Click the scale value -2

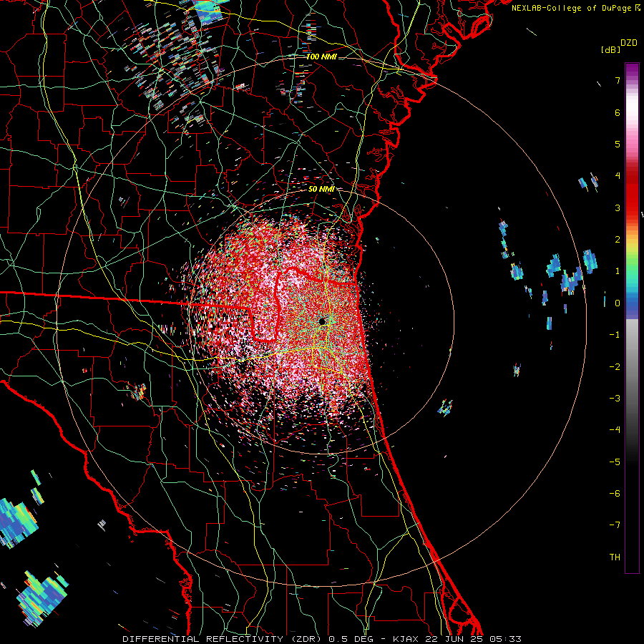click(615, 367)
